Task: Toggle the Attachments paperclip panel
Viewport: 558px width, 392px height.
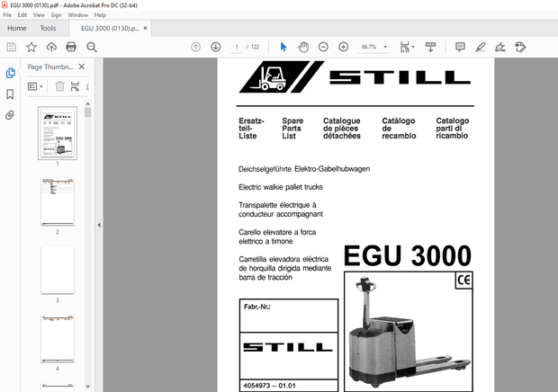Action: click(x=11, y=115)
